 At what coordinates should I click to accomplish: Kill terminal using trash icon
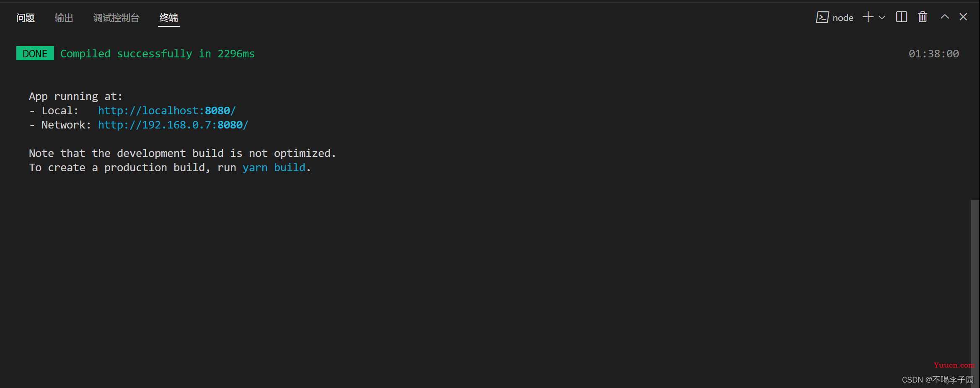[923, 17]
